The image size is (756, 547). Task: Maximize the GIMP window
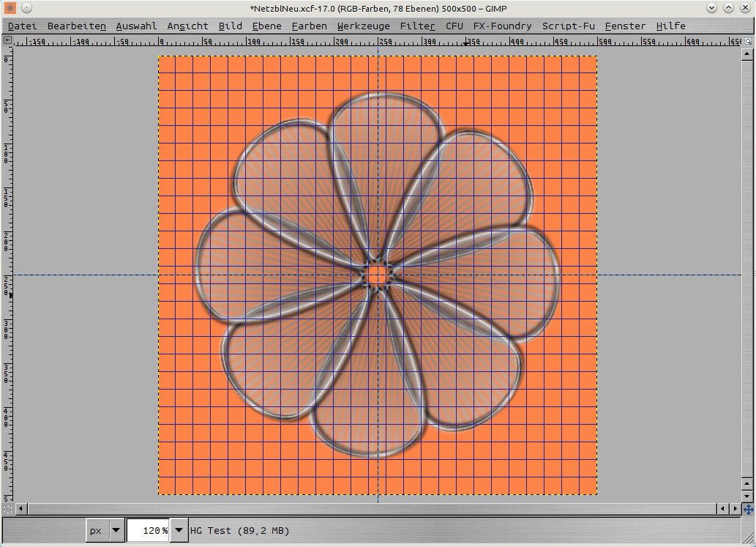[728, 8]
